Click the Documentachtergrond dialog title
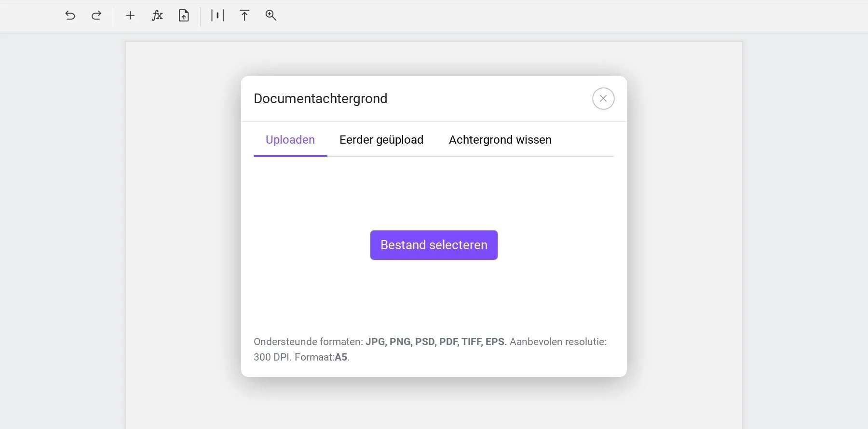868x429 pixels. coord(321,98)
